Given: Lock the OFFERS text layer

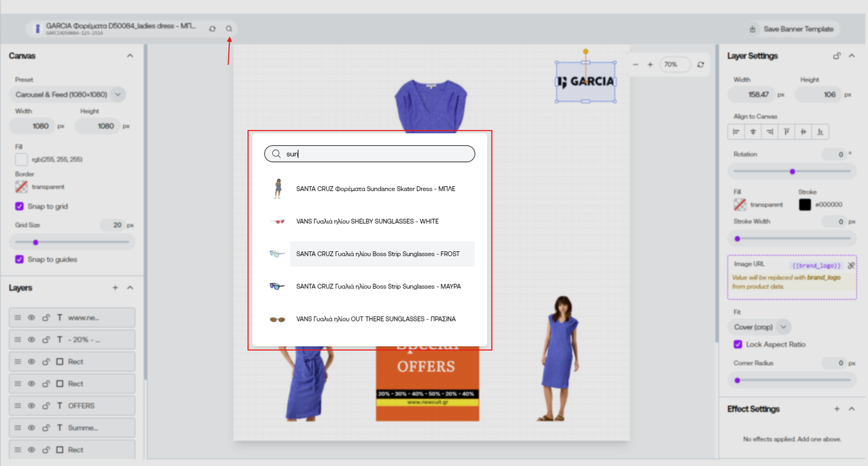Looking at the screenshot, I should point(46,406).
